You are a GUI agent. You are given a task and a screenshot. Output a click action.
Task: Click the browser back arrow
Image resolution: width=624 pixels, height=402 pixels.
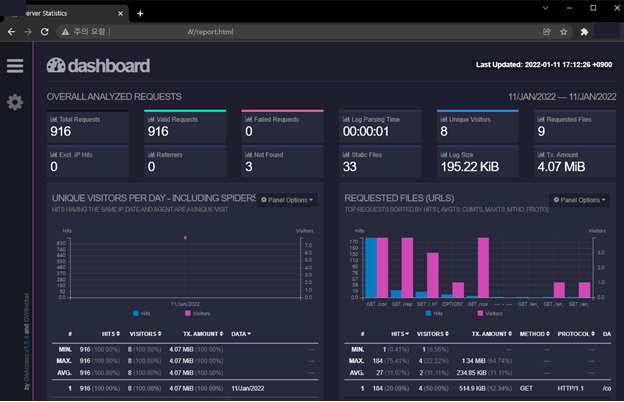click(11, 31)
